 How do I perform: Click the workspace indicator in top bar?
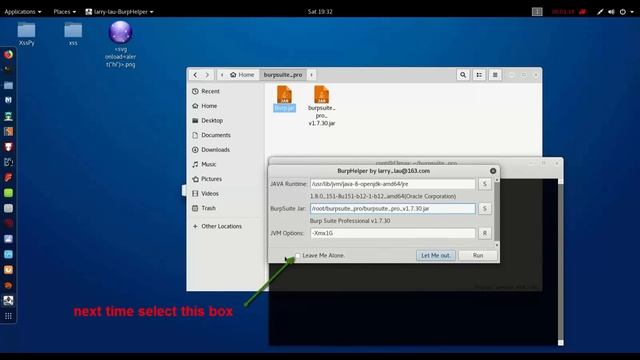click(x=537, y=12)
